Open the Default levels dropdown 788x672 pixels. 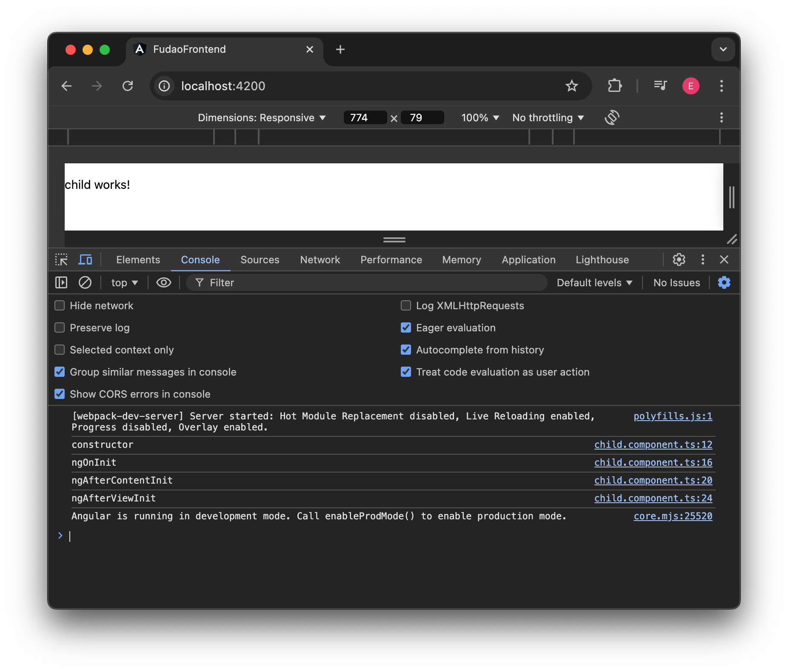[x=594, y=282]
